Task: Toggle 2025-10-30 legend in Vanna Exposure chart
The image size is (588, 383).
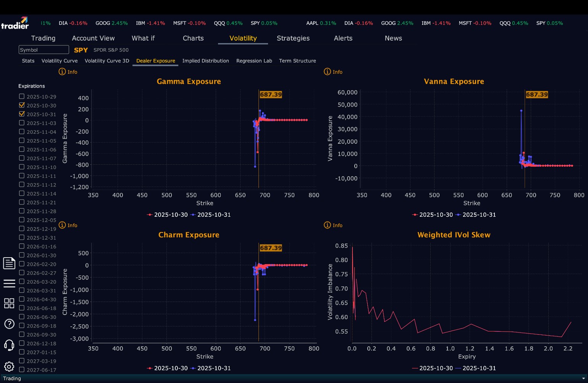Action: 433,215
